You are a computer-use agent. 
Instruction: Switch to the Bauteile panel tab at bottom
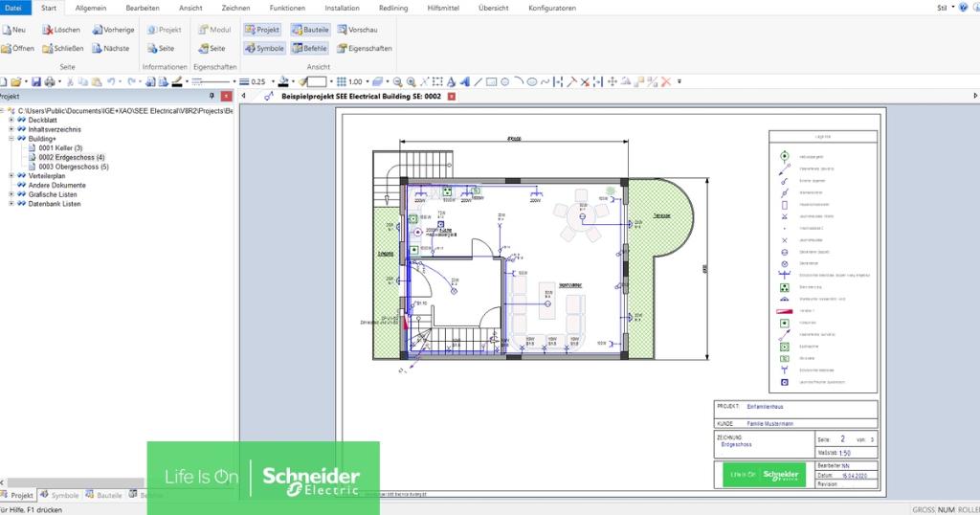click(104, 495)
